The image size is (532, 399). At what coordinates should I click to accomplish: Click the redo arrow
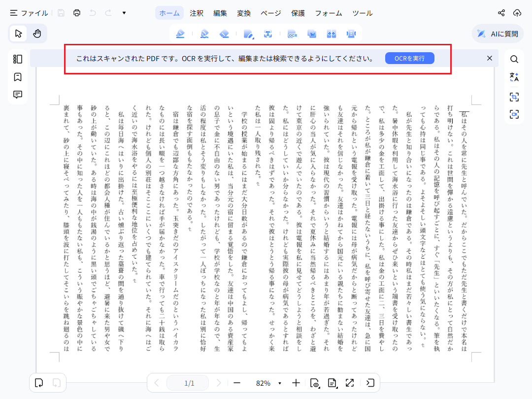tap(108, 13)
